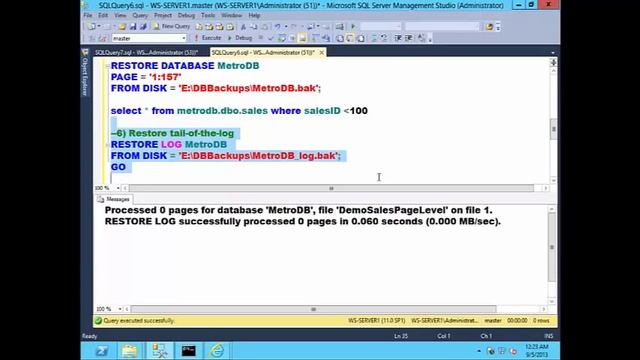Viewport: 640px width, 360px height.
Task: Open the active files tab list dropdown
Action: click(x=553, y=53)
